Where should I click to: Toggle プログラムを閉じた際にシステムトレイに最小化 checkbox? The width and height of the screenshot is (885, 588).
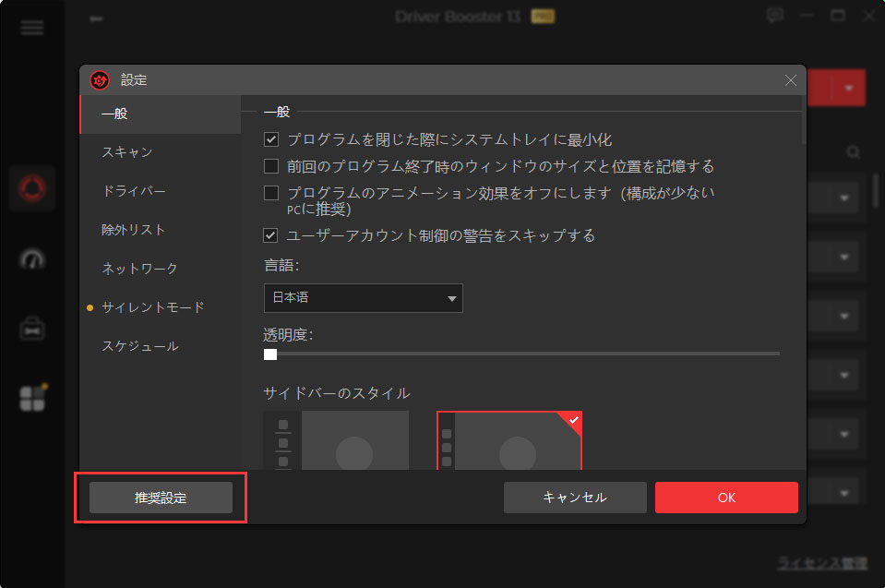(271, 139)
